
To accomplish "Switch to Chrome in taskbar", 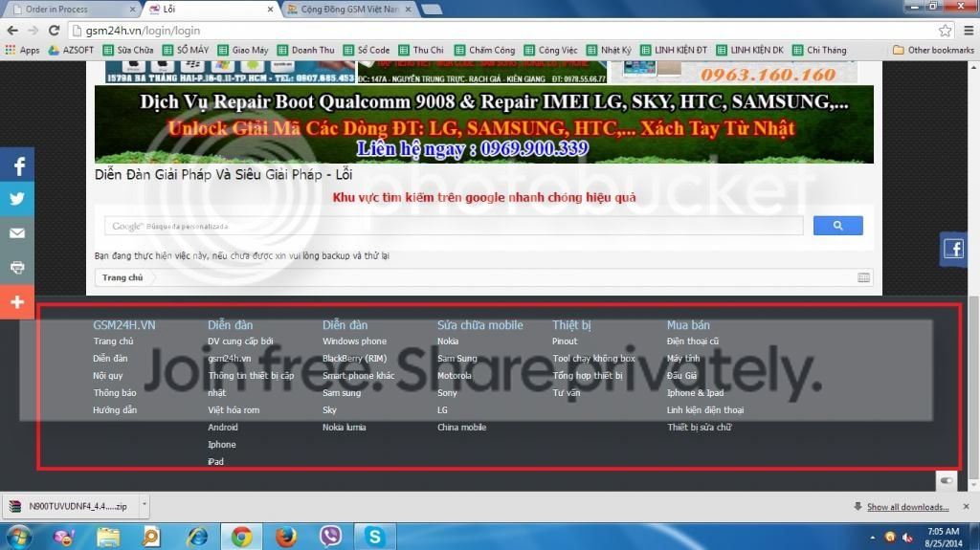I will (242, 537).
